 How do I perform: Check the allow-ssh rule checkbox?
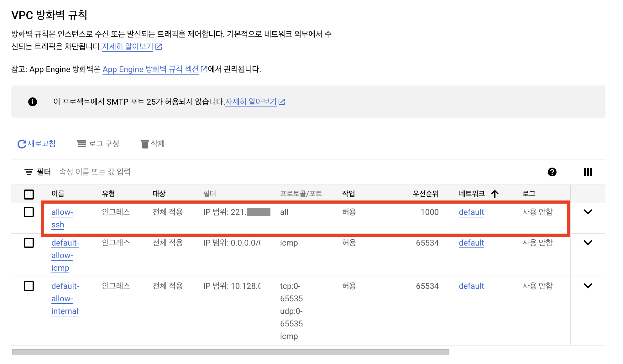point(29,212)
